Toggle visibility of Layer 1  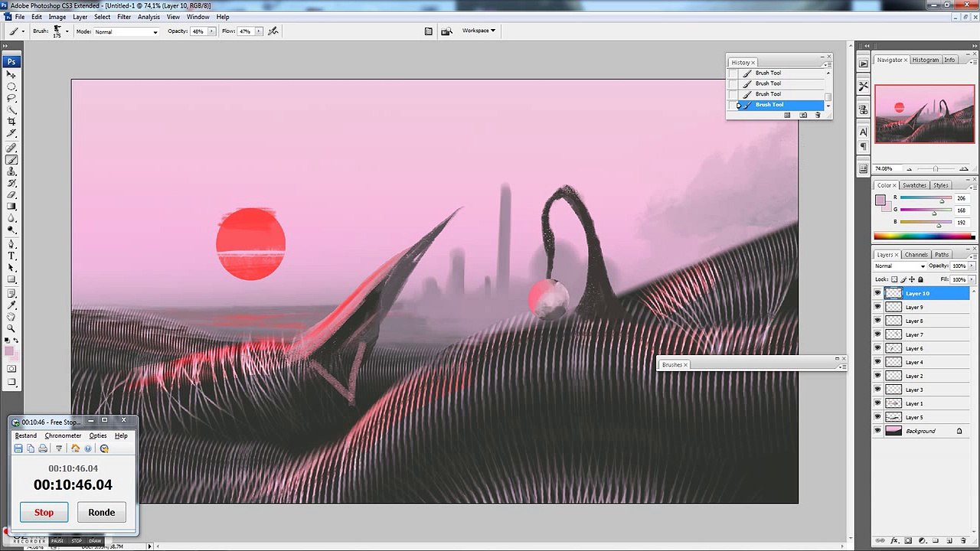(x=877, y=403)
